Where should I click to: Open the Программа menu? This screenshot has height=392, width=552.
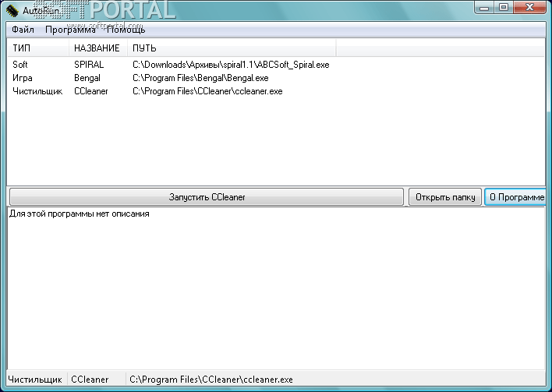[x=70, y=30]
